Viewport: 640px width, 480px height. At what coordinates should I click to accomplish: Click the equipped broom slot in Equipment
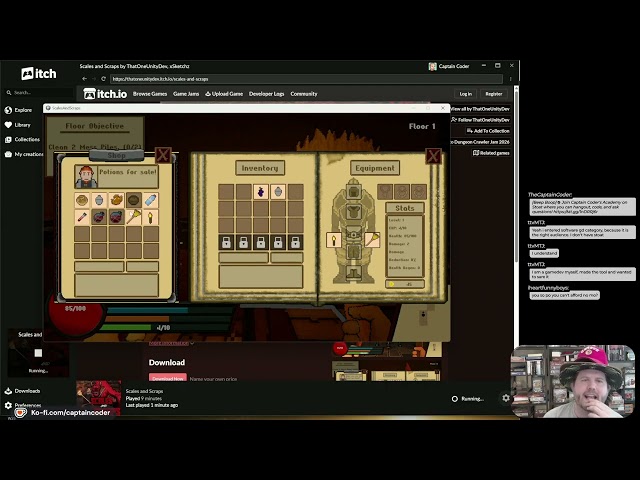point(372,240)
